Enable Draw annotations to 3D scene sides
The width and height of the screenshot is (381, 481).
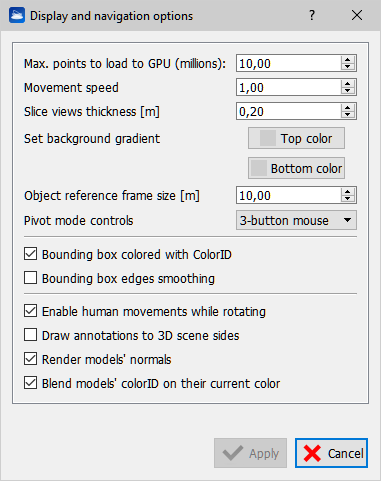pyautogui.click(x=30, y=335)
